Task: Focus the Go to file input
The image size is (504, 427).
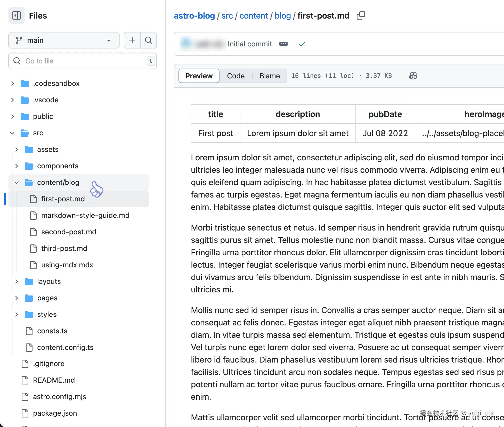Action: tap(83, 61)
